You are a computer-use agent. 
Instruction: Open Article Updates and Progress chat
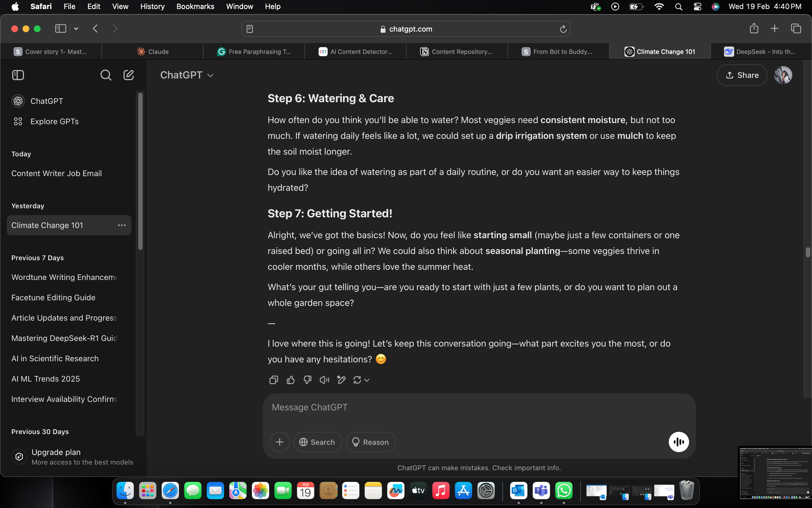coord(69,318)
